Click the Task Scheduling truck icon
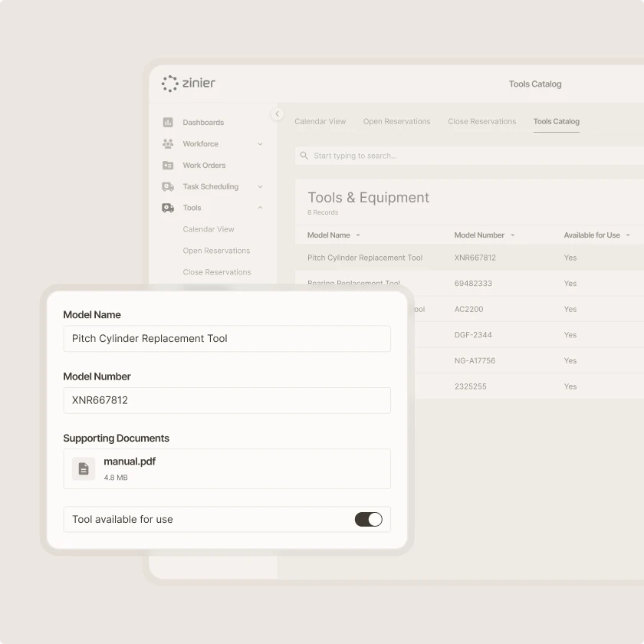The image size is (644, 644). click(x=168, y=186)
